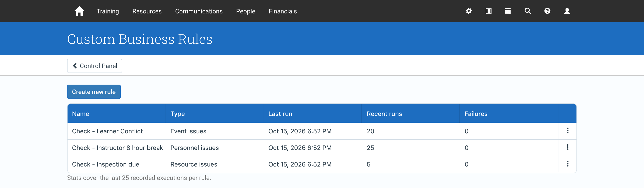
Task: Open the list report icon in navbar
Action: (x=488, y=11)
